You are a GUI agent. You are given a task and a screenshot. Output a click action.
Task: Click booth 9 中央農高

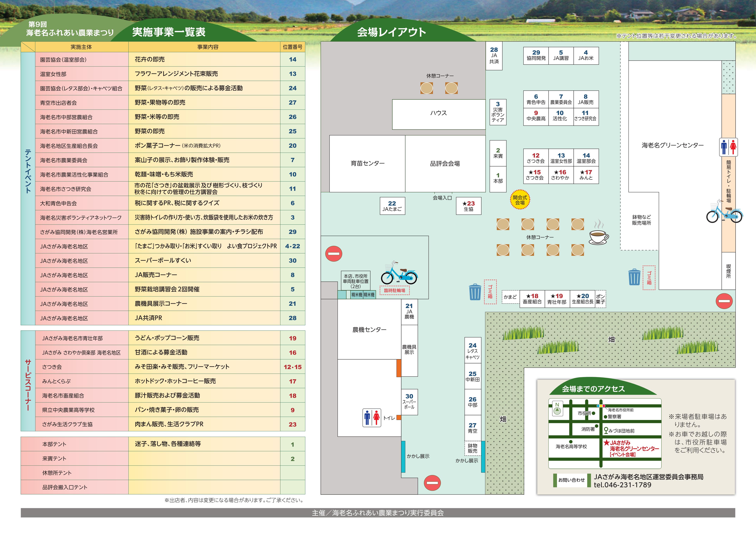tap(536, 117)
